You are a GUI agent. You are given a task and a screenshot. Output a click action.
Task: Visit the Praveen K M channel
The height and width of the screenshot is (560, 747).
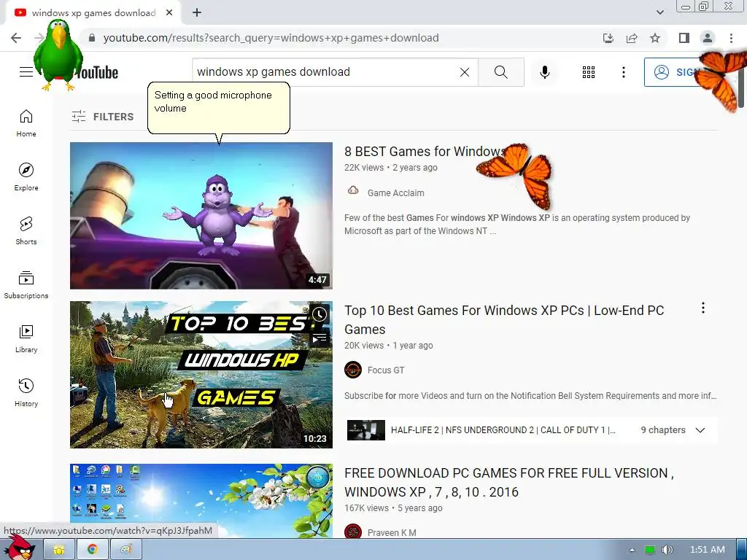392,533
